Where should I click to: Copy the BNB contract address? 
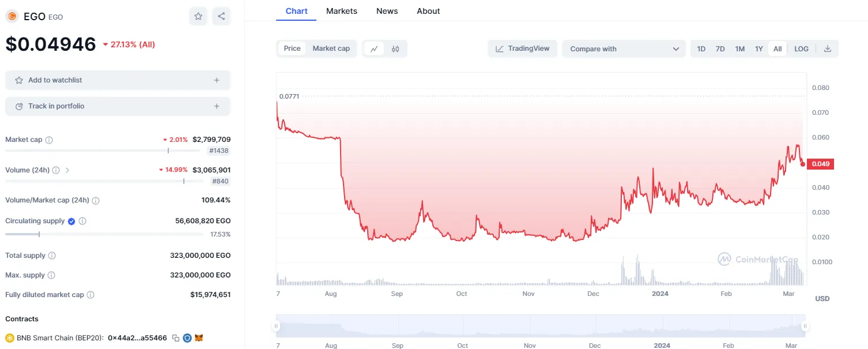pos(176,338)
